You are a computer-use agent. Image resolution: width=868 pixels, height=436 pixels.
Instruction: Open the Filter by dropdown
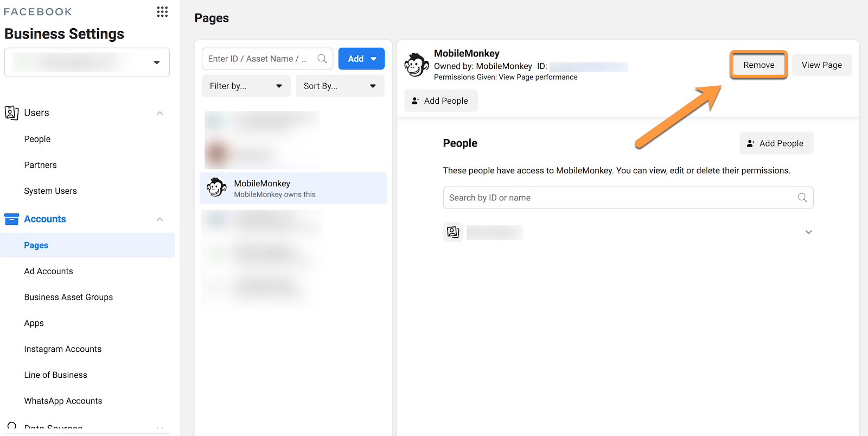click(x=246, y=86)
